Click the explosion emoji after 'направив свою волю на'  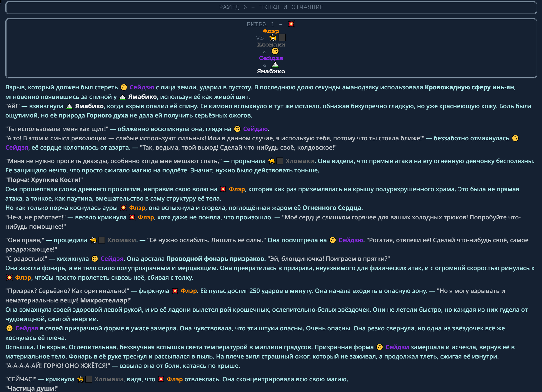(223, 189)
